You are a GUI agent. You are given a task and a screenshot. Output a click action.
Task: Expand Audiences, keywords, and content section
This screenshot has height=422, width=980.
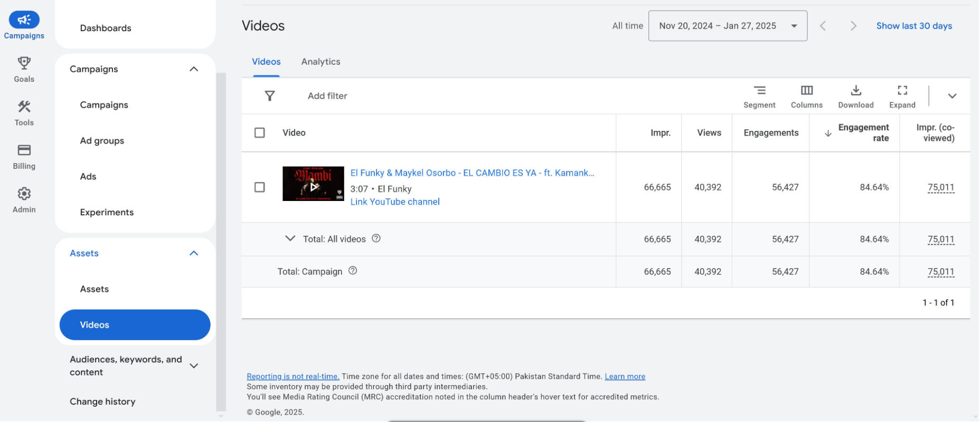point(194,366)
